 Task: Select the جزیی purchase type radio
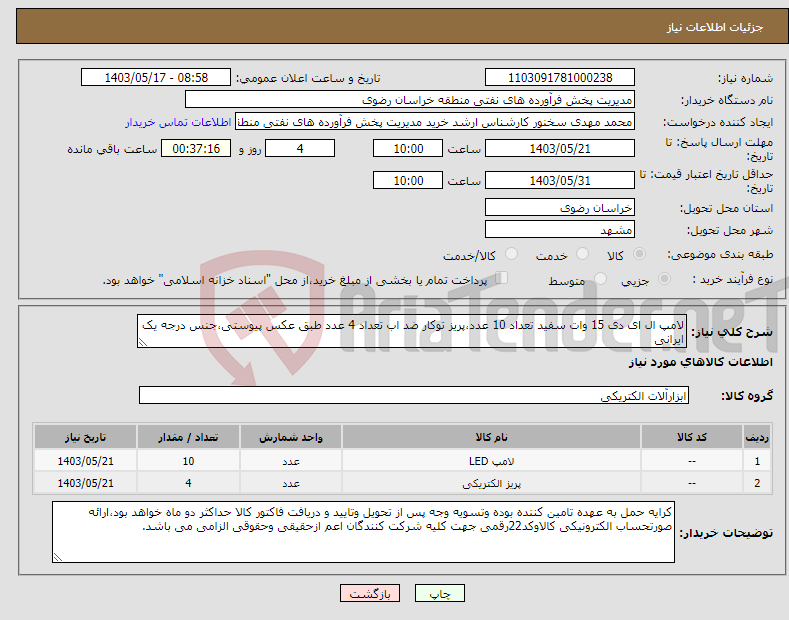point(664,278)
